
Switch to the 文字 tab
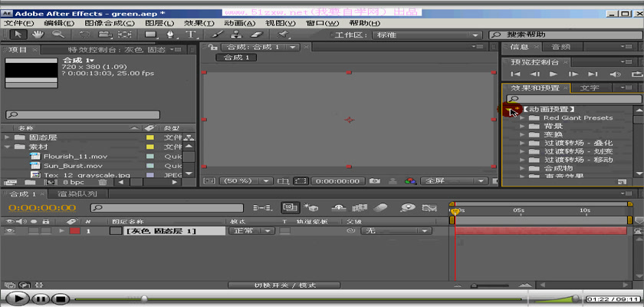point(590,87)
